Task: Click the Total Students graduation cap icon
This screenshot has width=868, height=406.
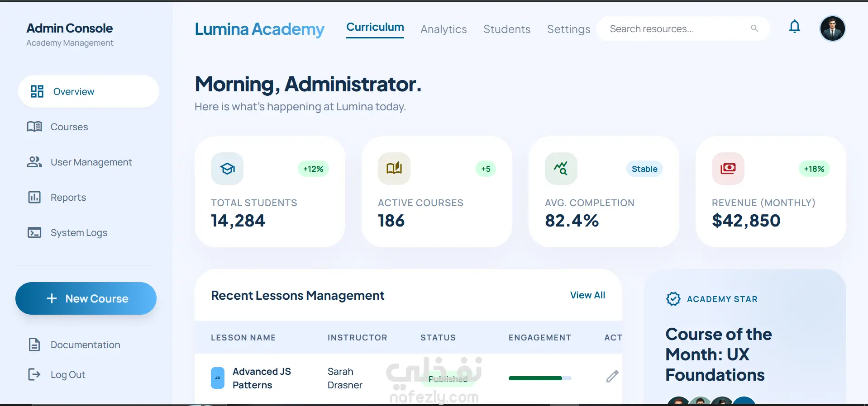Action: [x=227, y=169]
